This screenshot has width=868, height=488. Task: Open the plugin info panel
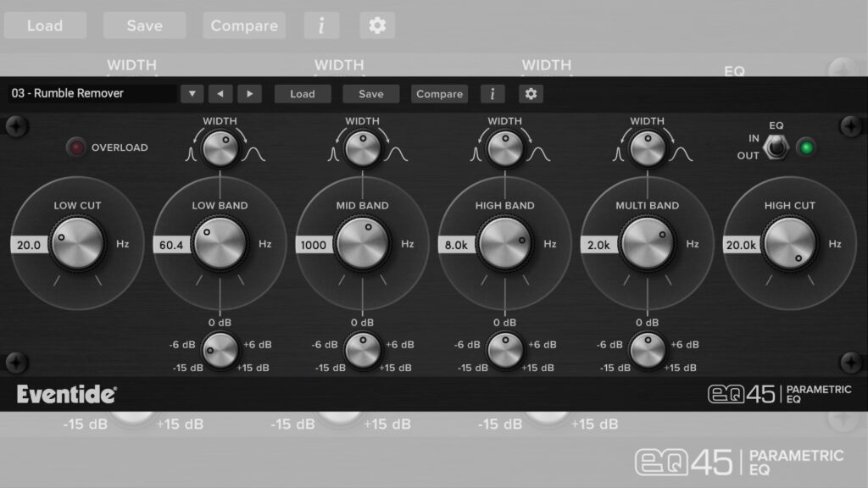click(x=492, y=93)
